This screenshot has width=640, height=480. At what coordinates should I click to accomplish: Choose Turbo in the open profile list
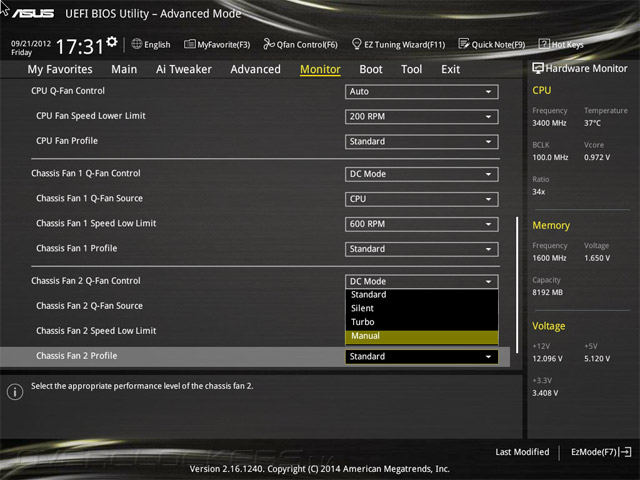pyautogui.click(x=422, y=322)
